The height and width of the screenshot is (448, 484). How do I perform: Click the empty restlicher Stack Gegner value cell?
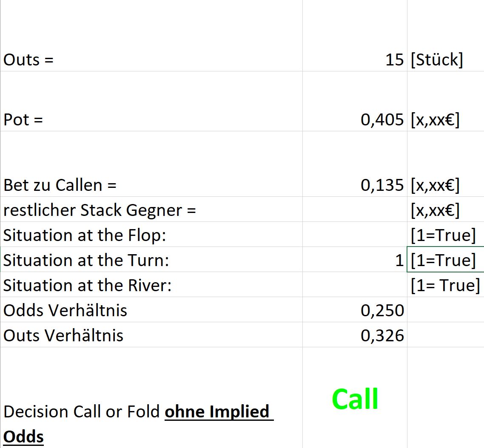click(x=355, y=209)
